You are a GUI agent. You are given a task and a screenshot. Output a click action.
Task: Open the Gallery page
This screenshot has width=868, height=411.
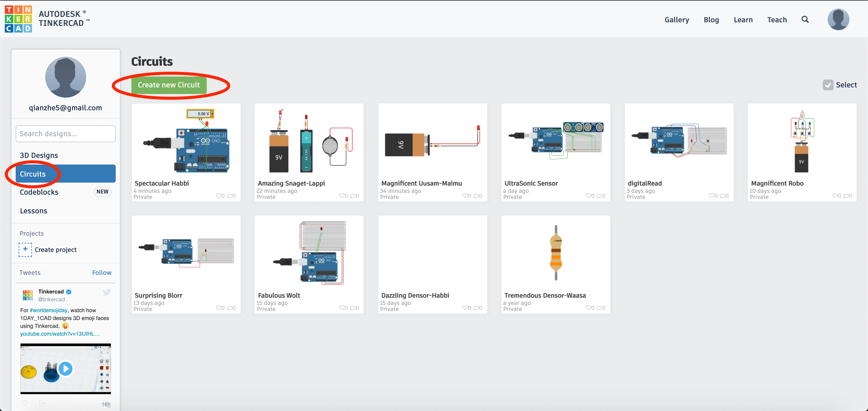676,20
